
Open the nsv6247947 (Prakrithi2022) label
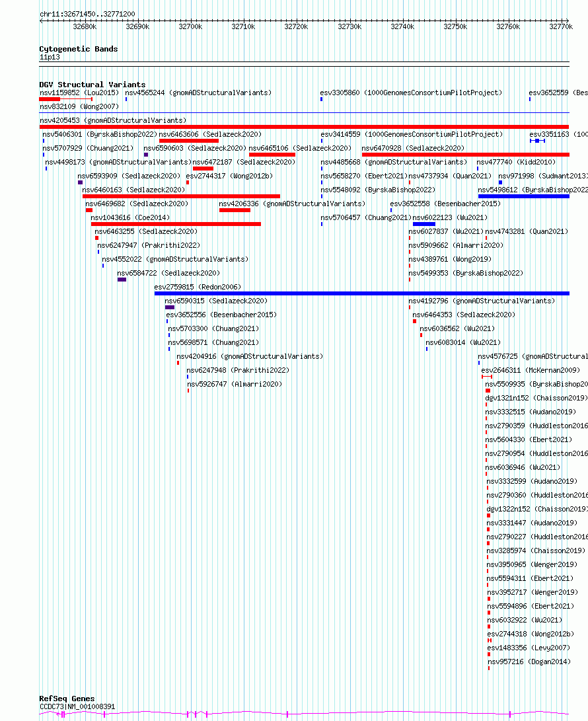[149, 245]
